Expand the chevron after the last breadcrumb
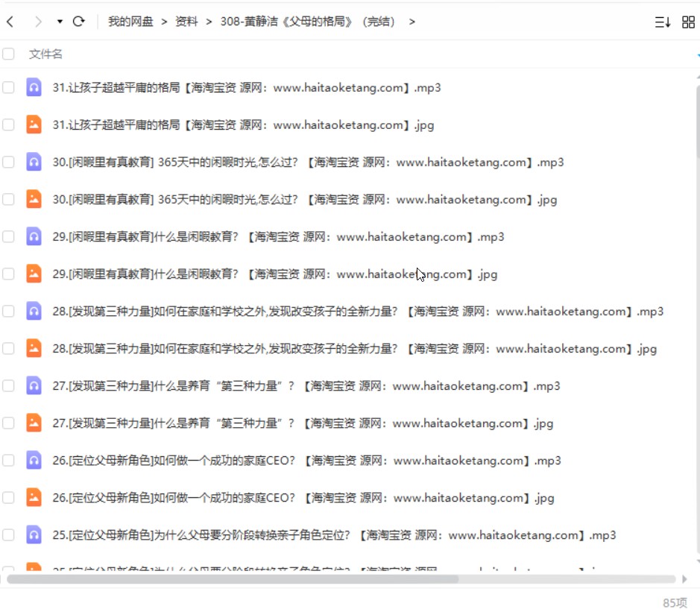700x612 pixels. pos(412,22)
